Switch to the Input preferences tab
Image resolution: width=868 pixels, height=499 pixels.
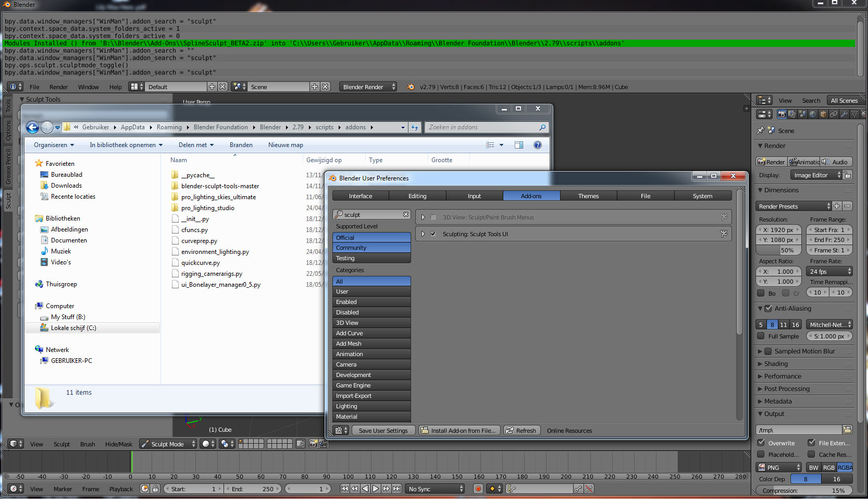[474, 196]
